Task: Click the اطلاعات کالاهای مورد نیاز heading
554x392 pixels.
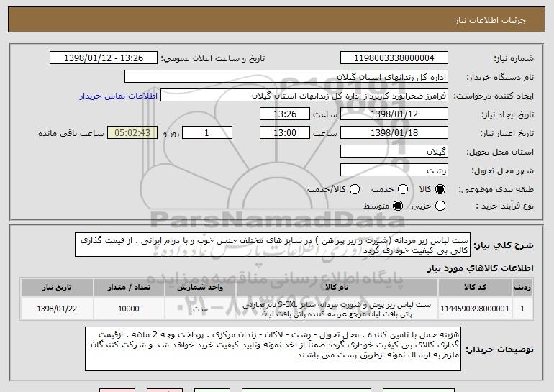Action: (480, 269)
